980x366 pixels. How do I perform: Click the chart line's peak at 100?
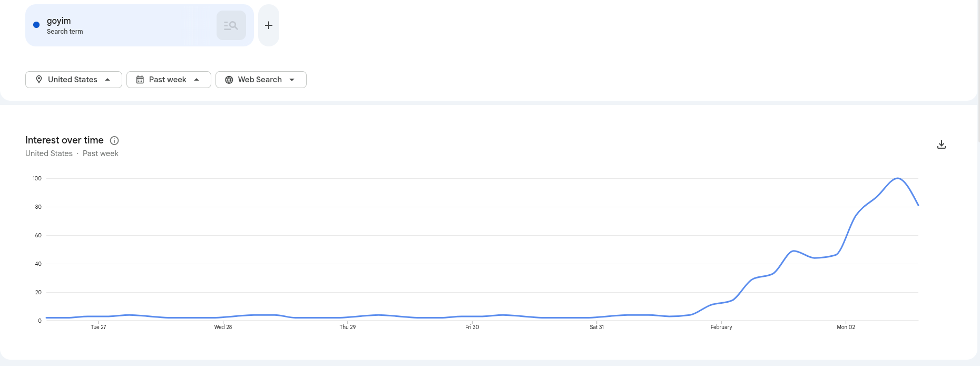[x=898, y=178]
